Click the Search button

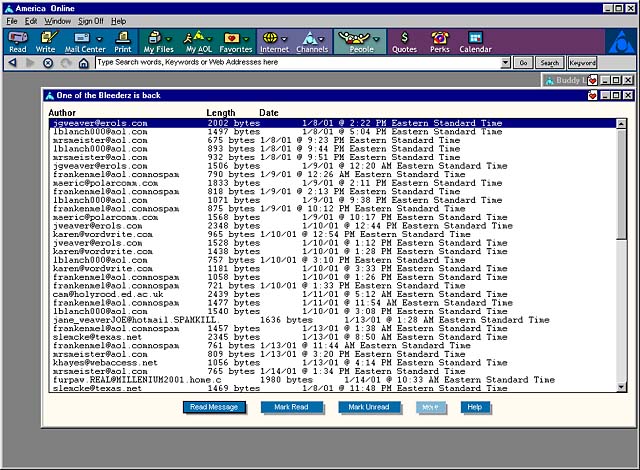549,63
